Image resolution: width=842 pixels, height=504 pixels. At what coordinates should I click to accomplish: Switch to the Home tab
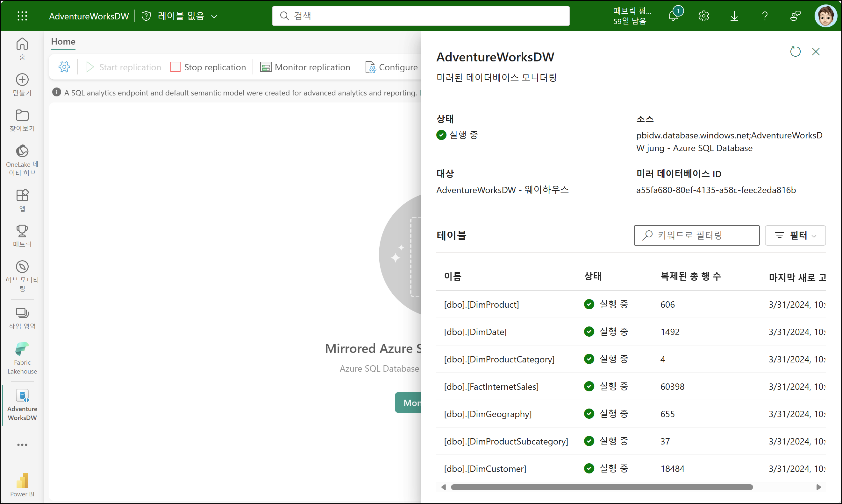click(63, 41)
